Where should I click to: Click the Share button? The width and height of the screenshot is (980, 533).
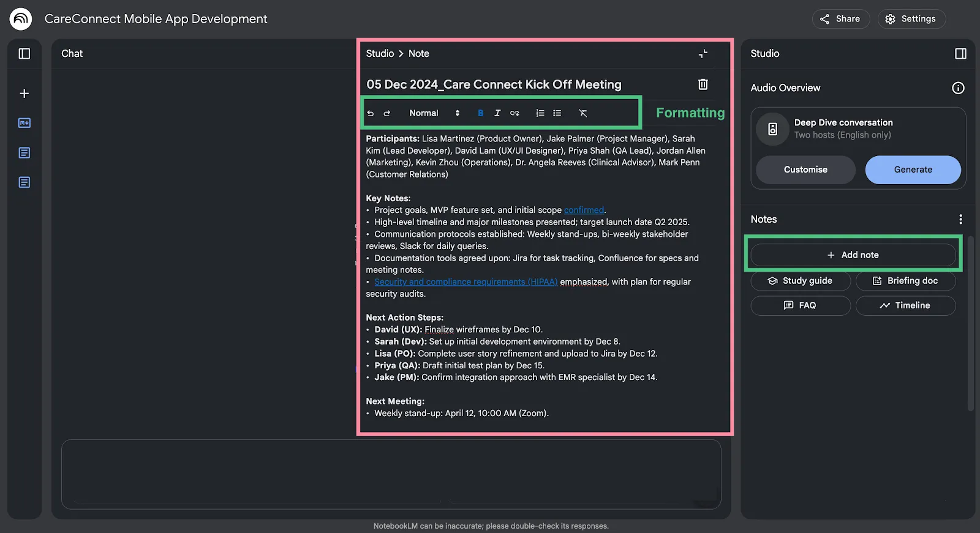coord(841,19)
